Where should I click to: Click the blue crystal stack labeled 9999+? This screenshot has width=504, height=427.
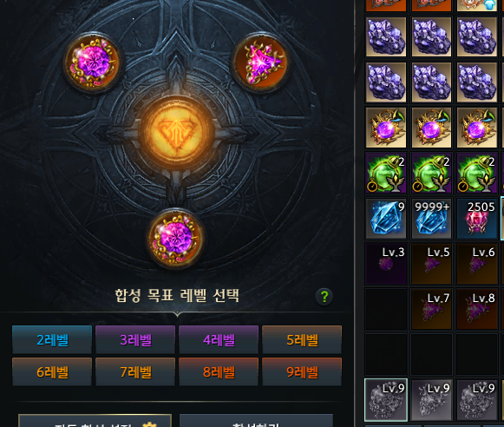pos(431,219)
